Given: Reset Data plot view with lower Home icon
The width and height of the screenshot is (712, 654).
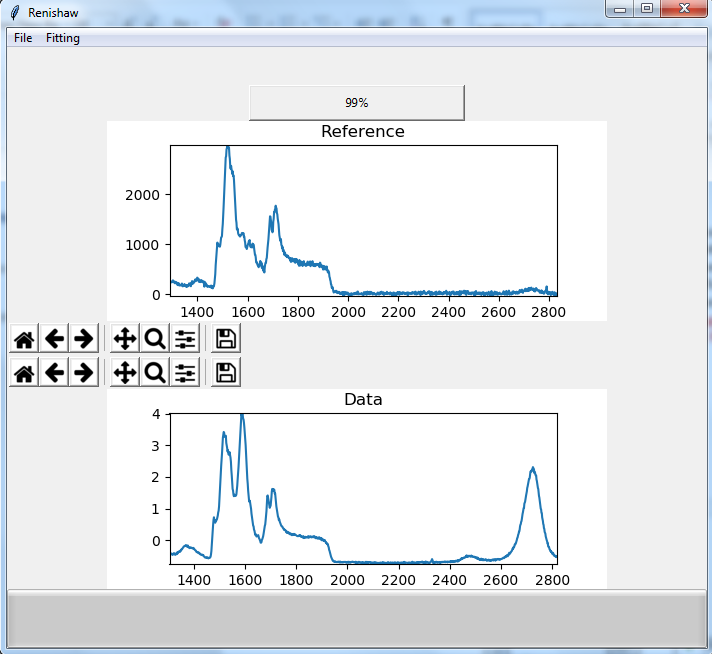Looking at the screenshot, I should (x=24, y=372).
